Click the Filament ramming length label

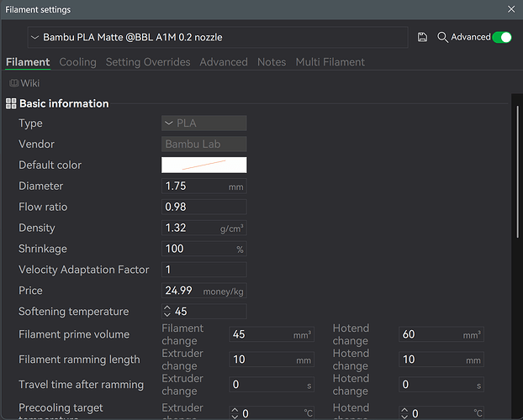(x=79, y=360)
